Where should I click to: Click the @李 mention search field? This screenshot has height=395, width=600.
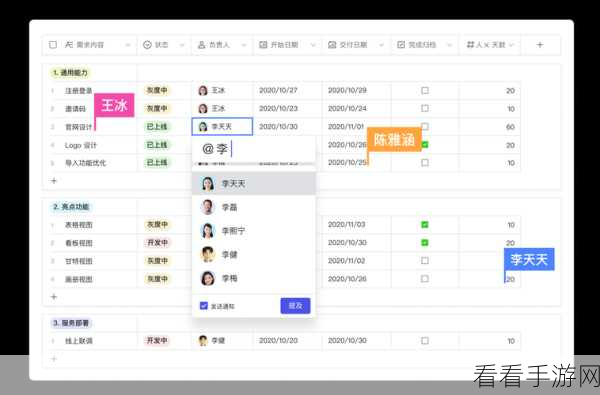click(254, 149)
